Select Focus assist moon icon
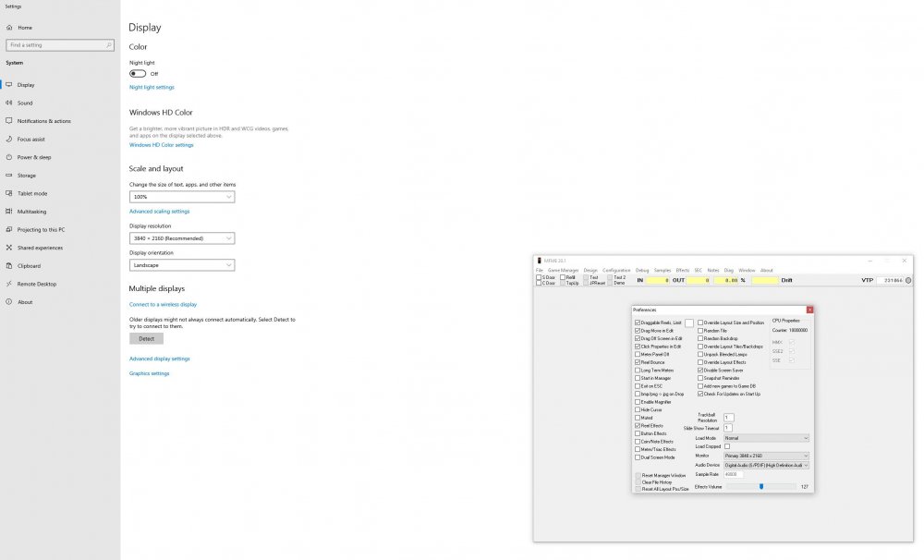The height and width of the screenshot is (560, 924). (x=9, y=139)
